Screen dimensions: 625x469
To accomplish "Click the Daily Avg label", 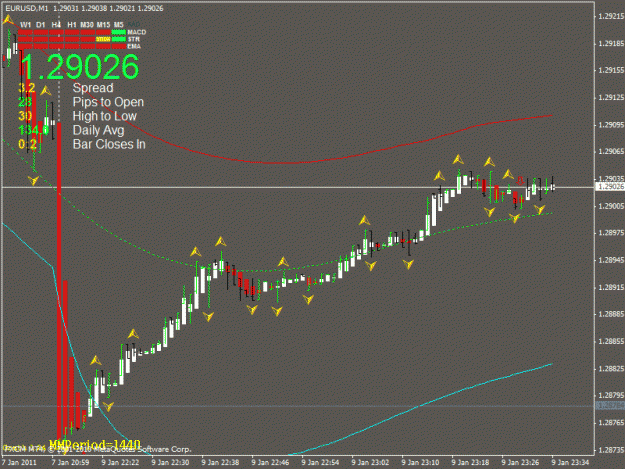I will [98, 130].
